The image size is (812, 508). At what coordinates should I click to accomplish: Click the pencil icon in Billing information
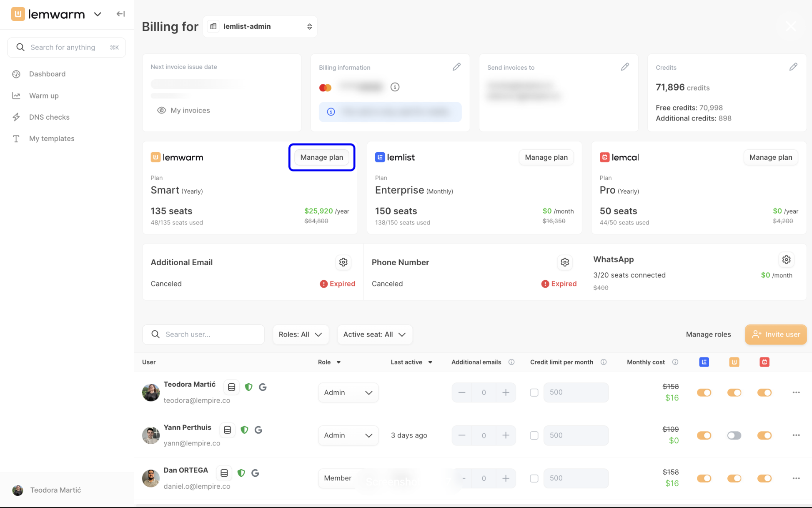coord(456,67)
